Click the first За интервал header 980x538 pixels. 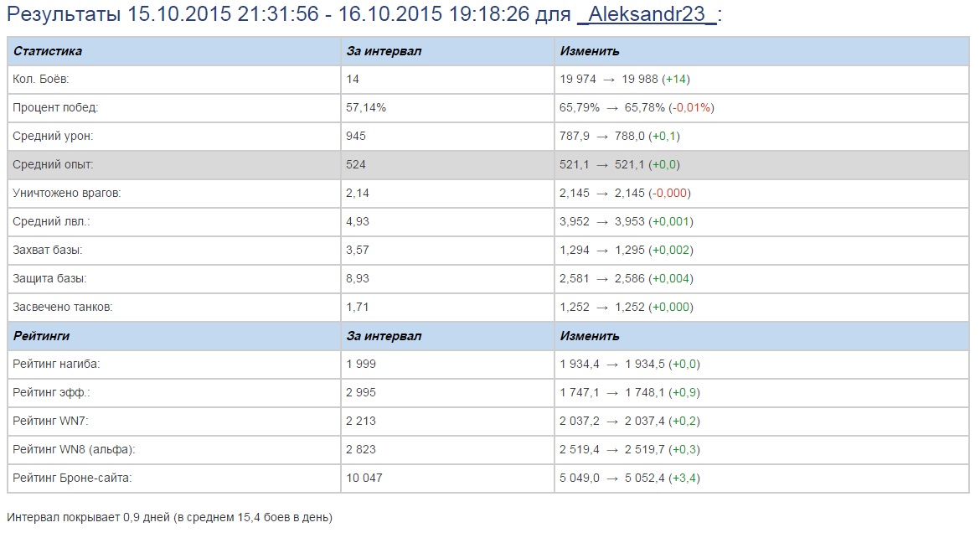[384, 51]
